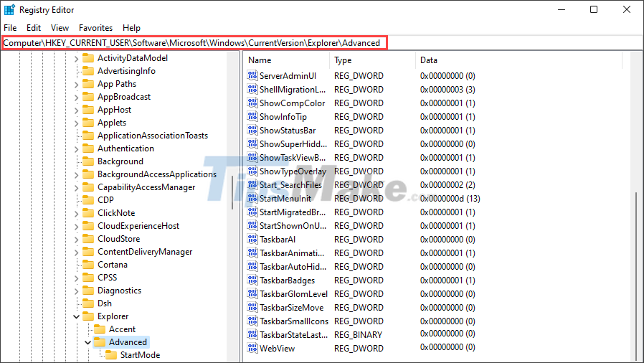644x363 pixels.
Task: Click the ServerAdminUI DWORD value icon
Action: pyautogui.click(x=252, y=75)
